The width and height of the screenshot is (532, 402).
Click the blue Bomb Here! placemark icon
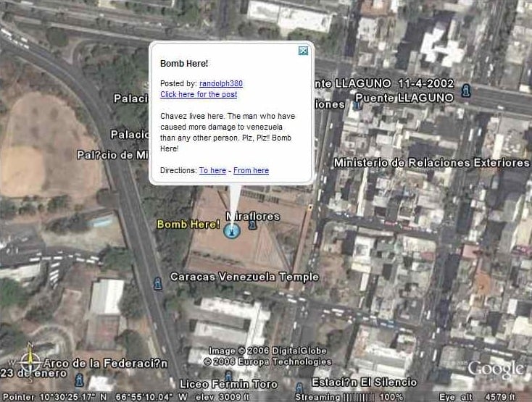(232, 231)
